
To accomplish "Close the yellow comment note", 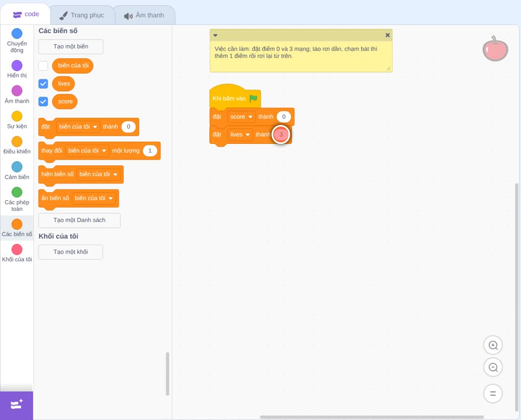I will tap(388, 35).
